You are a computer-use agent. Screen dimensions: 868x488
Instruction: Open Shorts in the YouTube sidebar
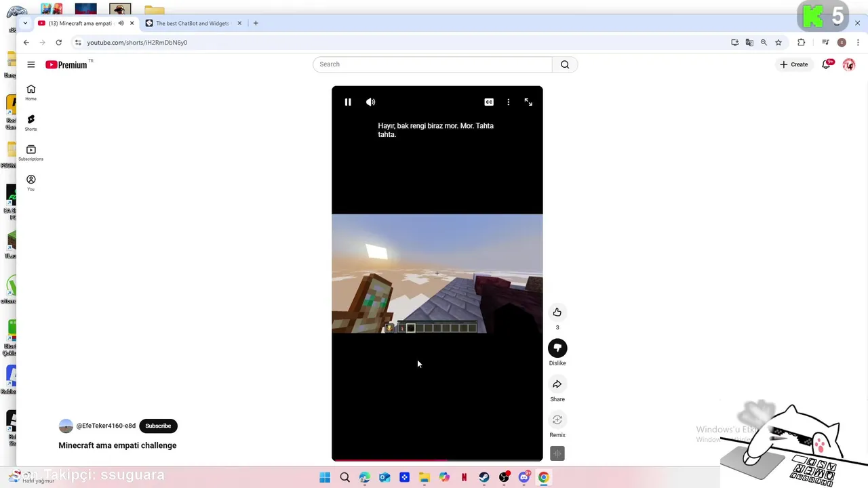coord(31,123)
